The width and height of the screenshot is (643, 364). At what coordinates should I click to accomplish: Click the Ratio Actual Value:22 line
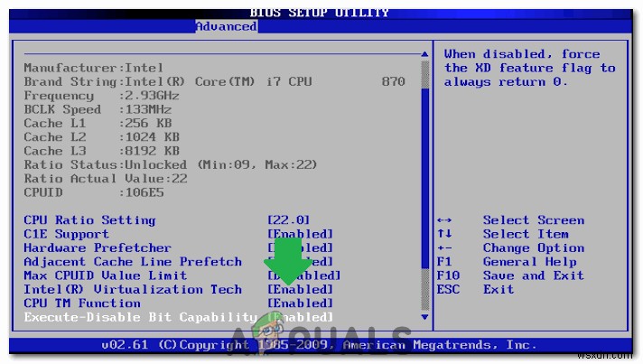(x=106, y=179)
